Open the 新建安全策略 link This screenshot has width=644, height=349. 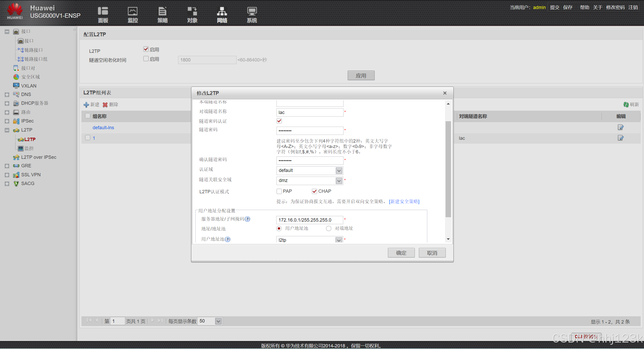[x=404, y=202]
